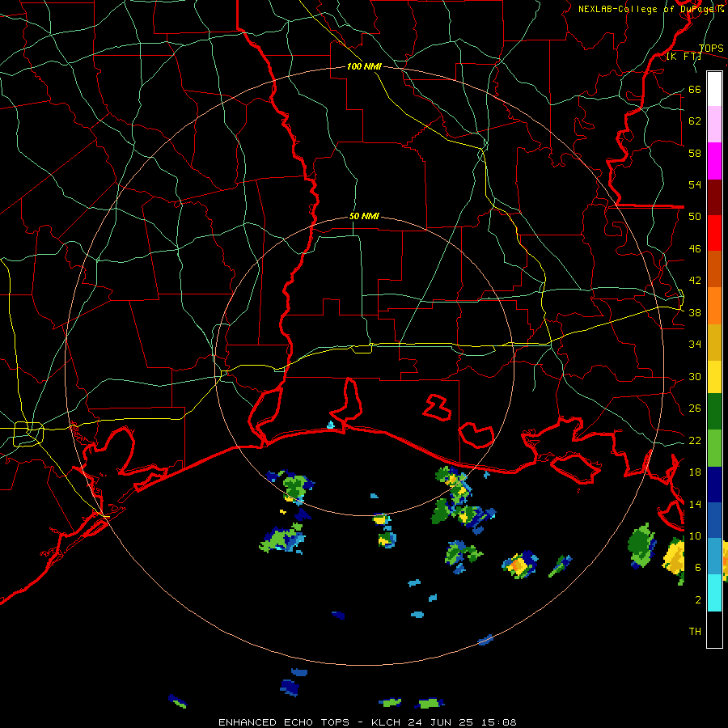This screenshot has height=728, width=728.
Task: Pick the dark green legend swatch
Action: tap(714, 412)
